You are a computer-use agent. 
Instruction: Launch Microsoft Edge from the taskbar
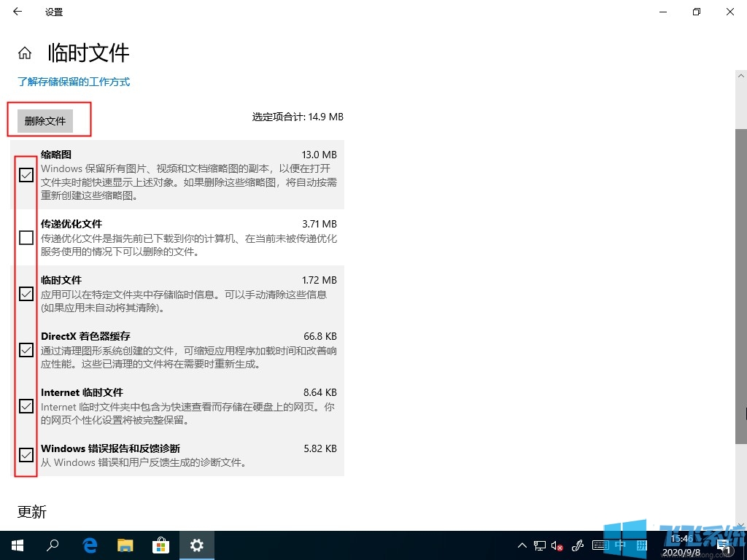click(x=89, y=545)
